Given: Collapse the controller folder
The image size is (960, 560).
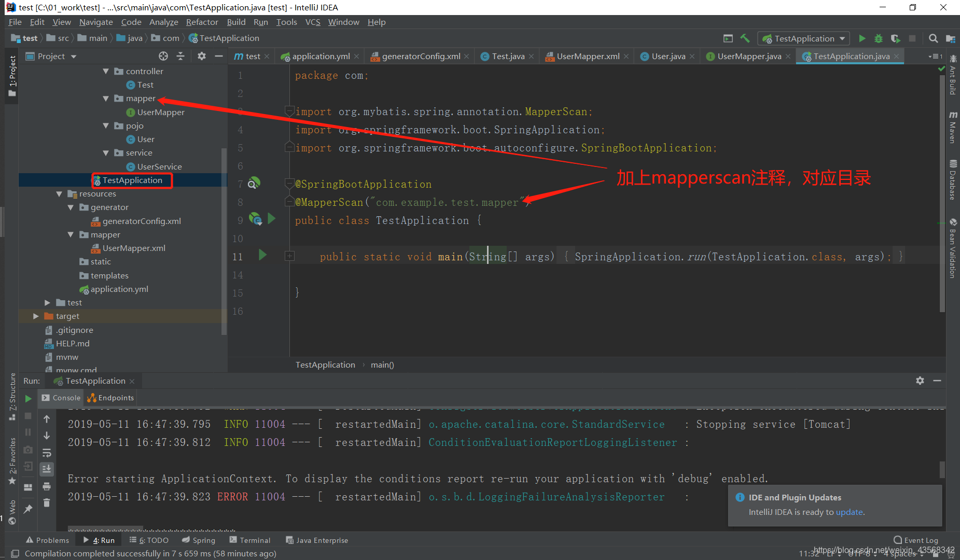Looking at the screenshot, I should click(x=106, y=71).
